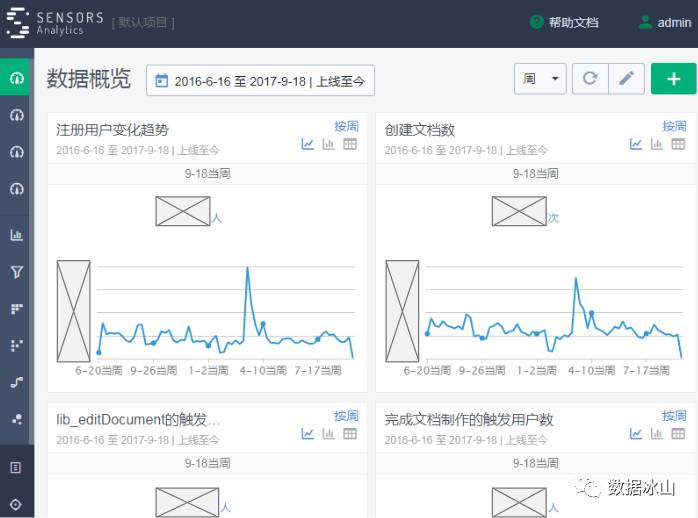The width and height of the screenshot is (698, 518).
Task: Switch lib_editDocument card to line chart view
Action: [308, 433]
